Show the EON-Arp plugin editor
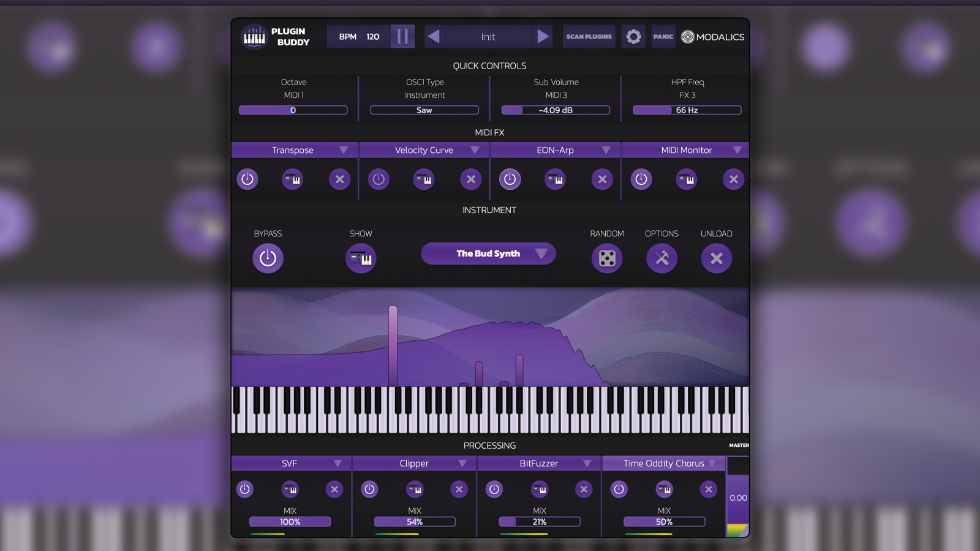The height and width of the screenshot is (551, 980). (x=556, y=179)
